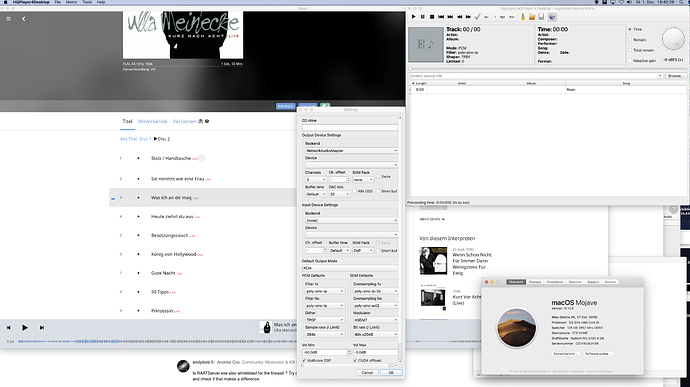Click Roon footer play button
Image resolution: width=690 pixels, height=387 pixels.
[25, 328]
